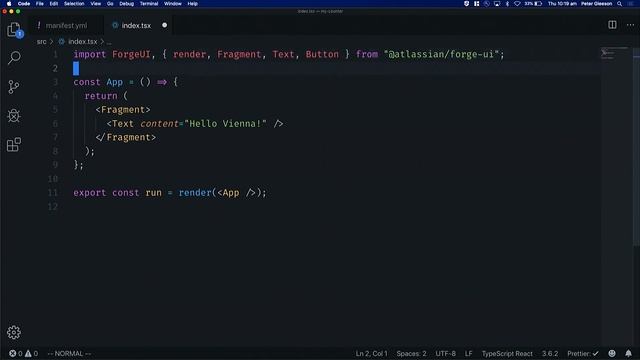Image resolution: width=640 pixels, height=360 pixels.
Task: Click the closing </Fragment> tag on line 7
Action: (126, 138)
